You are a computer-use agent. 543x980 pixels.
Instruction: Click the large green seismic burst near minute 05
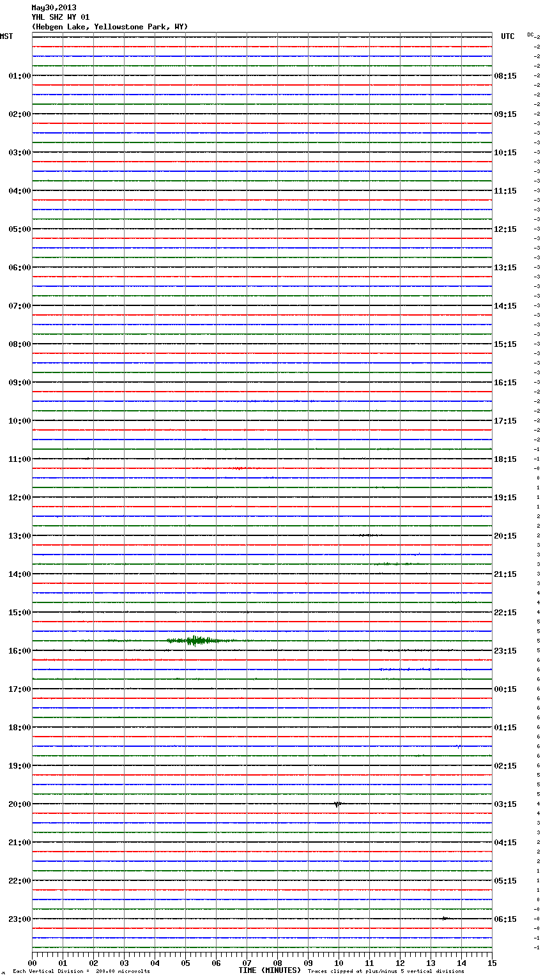pyautogui.click(x=197, y=641)
